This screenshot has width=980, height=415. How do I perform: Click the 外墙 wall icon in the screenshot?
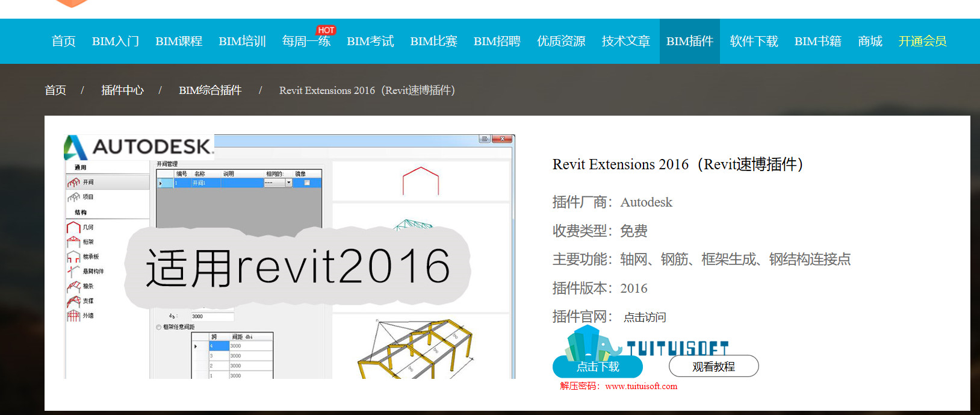coord(73,316)
